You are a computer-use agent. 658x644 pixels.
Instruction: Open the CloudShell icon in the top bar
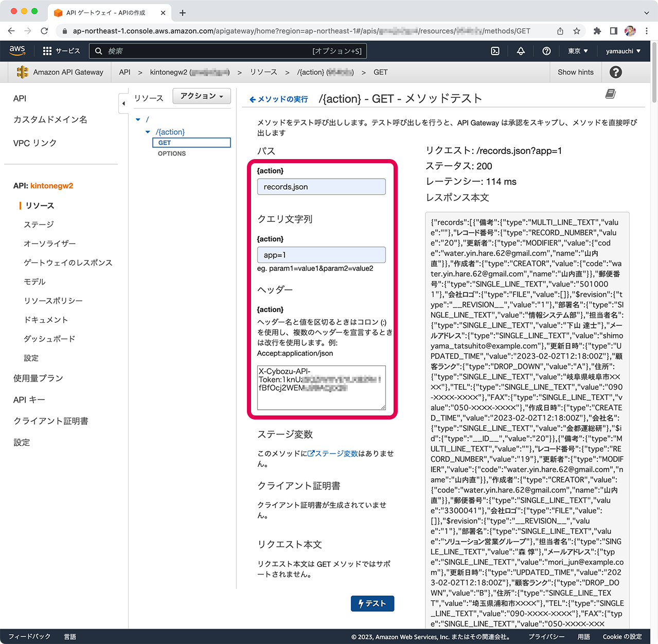[x=495, y=51]
